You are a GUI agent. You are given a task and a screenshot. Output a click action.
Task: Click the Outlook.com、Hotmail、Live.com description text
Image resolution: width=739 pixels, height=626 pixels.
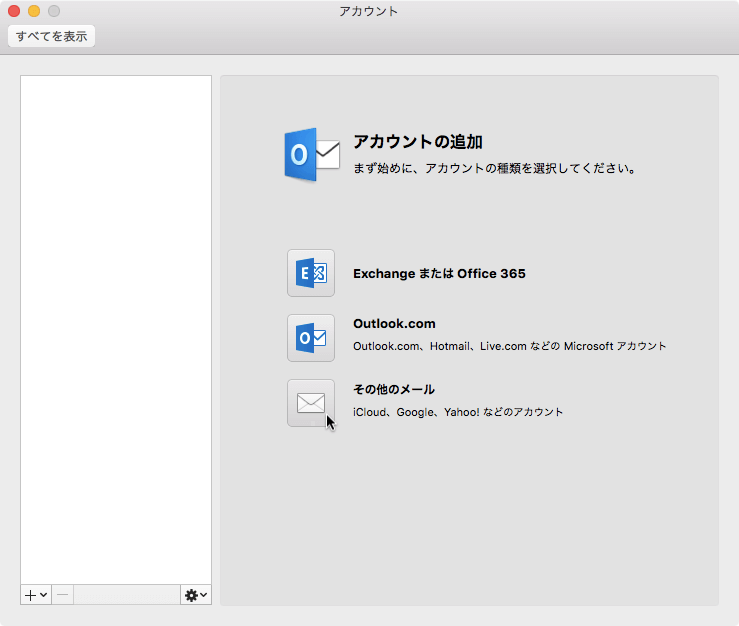click(509, 346)
